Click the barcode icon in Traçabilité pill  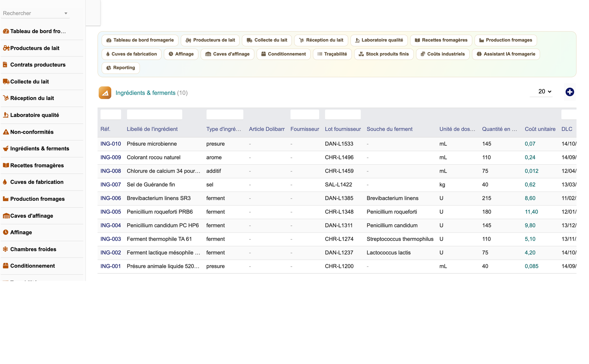[320, 54]
